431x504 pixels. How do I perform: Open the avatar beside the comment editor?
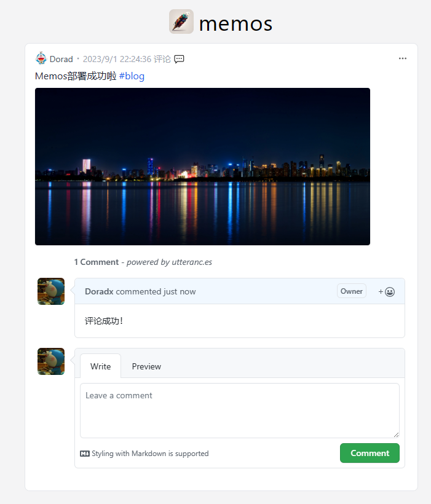51,361
